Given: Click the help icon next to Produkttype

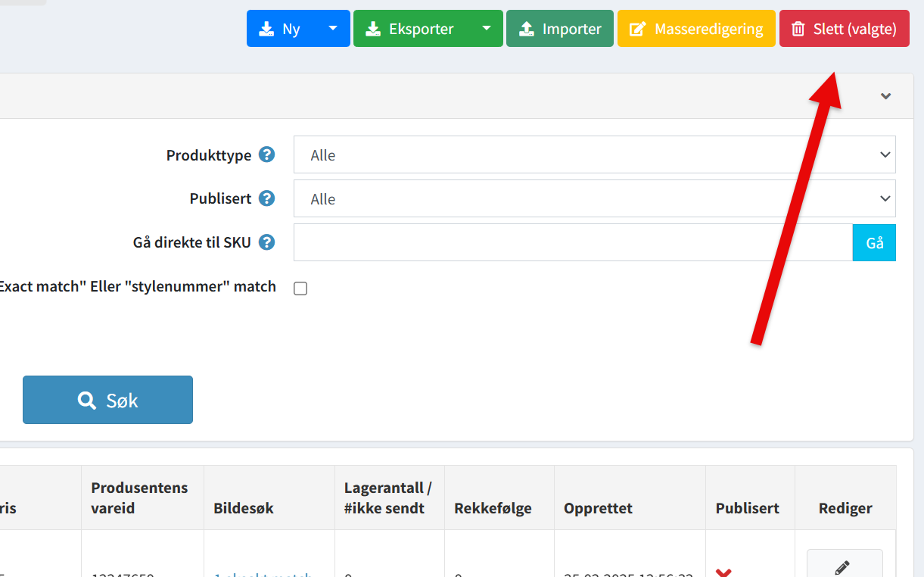Looking at the screenshot, I should pos(266,154).
